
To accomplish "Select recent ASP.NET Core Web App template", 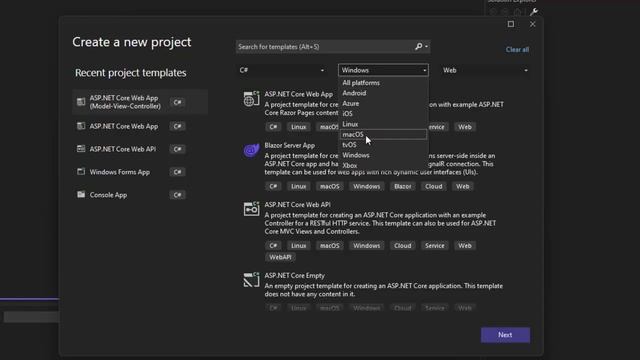I will coord(140,126).
